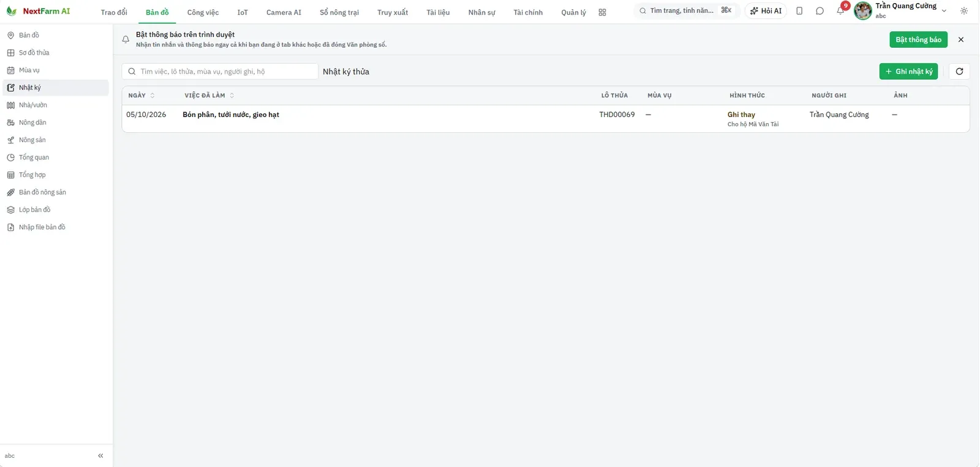The image size is (980, 467).
Task: Switch to Trao đổi tab
Action: [114, 12]
